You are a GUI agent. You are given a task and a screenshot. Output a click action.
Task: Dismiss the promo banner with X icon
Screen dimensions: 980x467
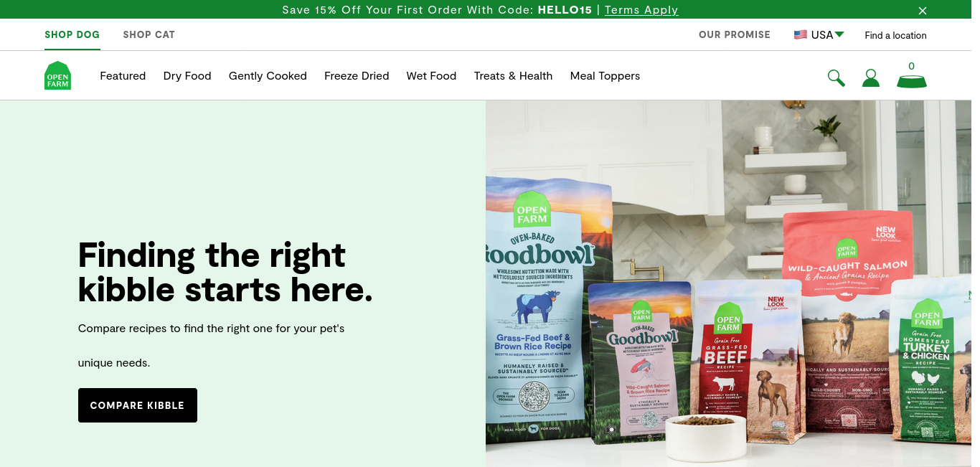pyautogui.click(x=923, y=10)
